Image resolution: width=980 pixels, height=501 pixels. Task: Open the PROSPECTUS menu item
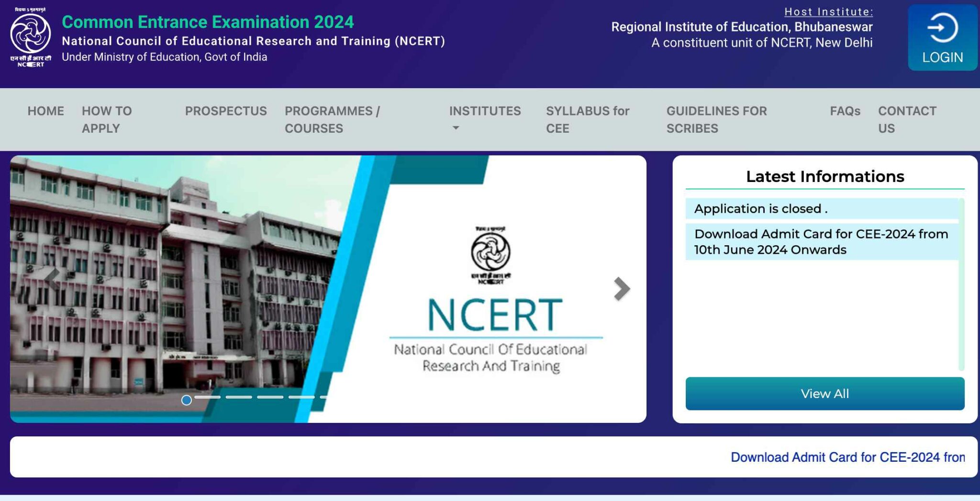tap(226, 111)
